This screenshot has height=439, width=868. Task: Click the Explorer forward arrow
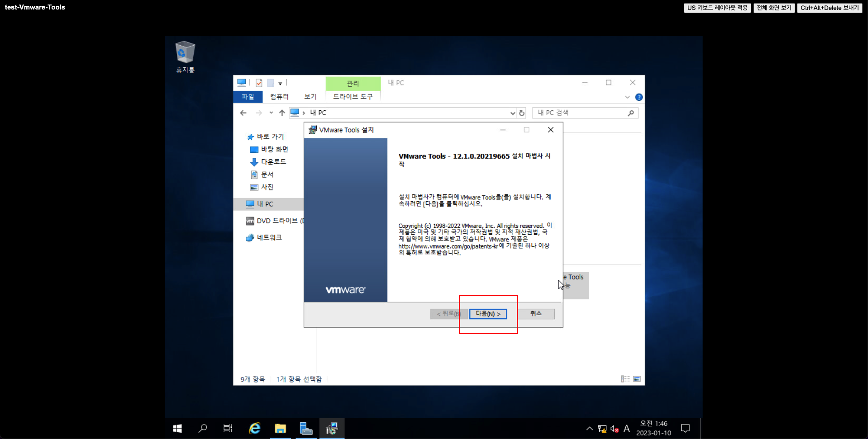(259, 113)
